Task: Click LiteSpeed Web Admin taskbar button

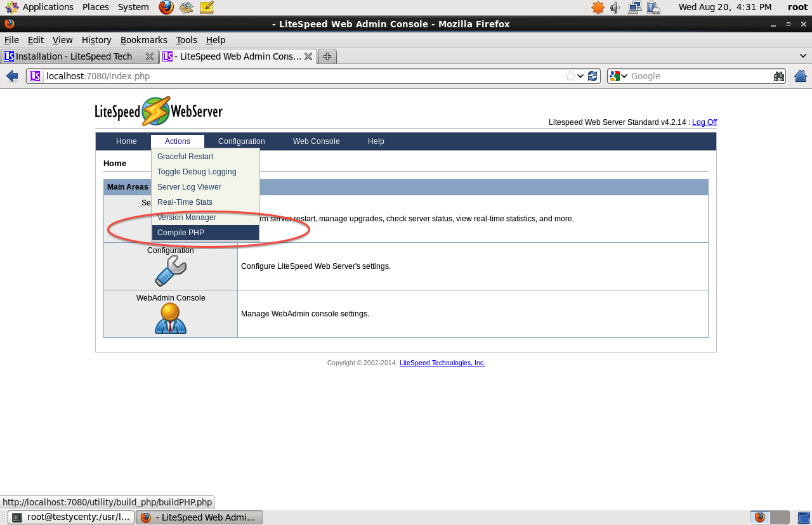Action: click(x=200, y=517)
